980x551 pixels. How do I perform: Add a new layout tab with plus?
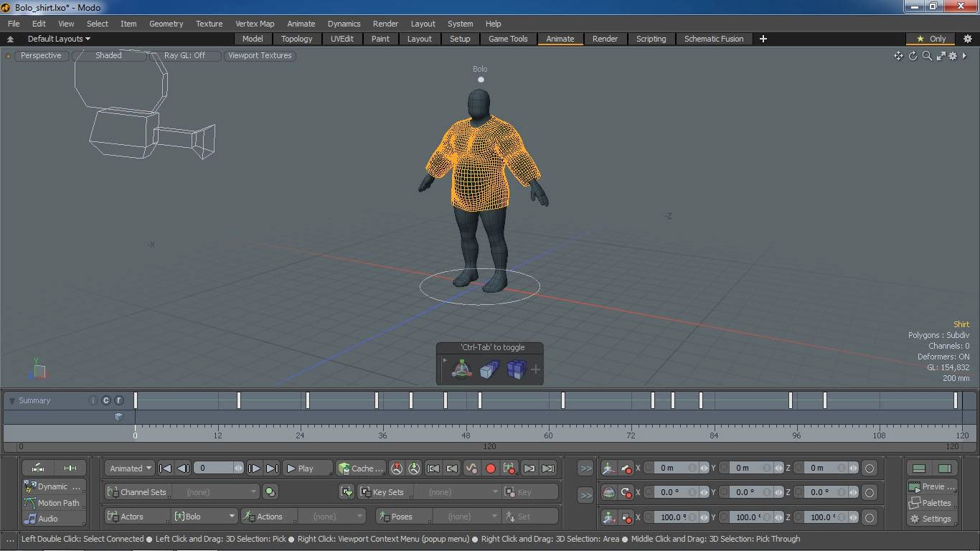pos(763,39)
